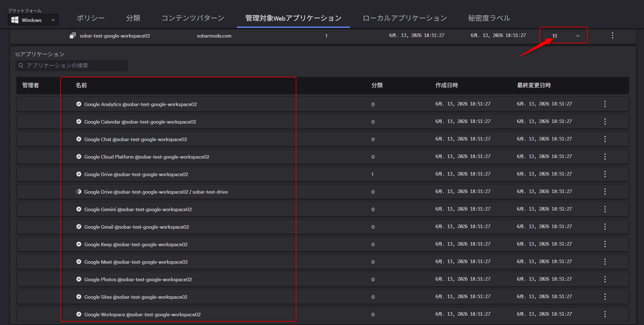This screenshot has height=325, width=644.
Task: Open more options for Google Photos row
Action: (605, 279)
